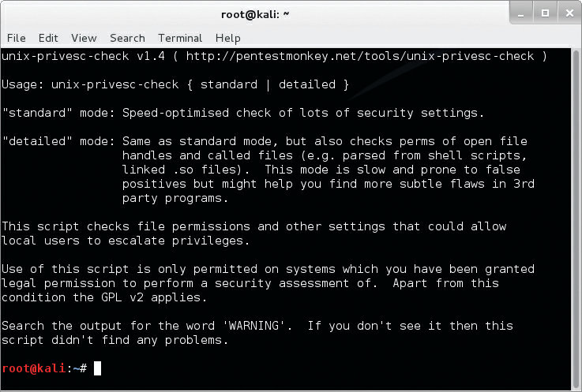Click the "detailed" mode label text
Viewport: 582px width, 392px height.
pos(58,141)
